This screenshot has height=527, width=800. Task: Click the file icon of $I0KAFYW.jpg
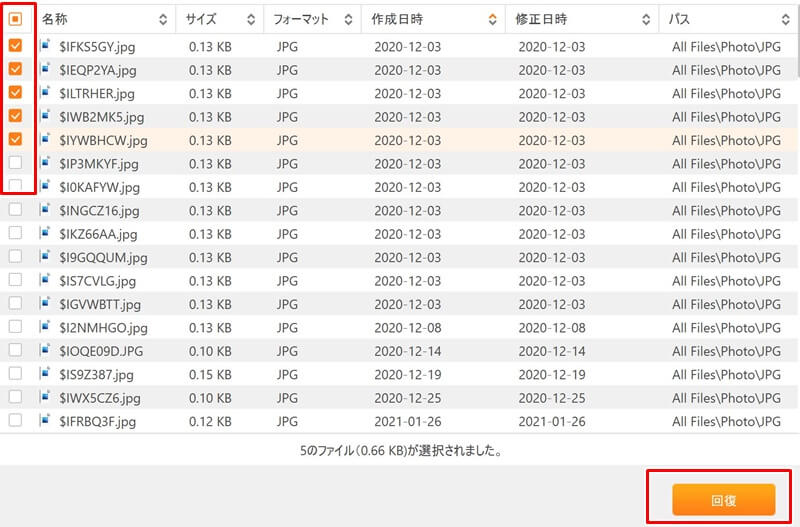coord(46,186)
